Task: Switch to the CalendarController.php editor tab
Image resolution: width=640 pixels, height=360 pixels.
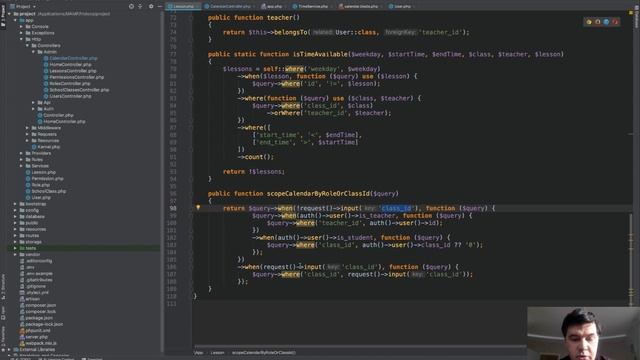Action: point(229,6)
